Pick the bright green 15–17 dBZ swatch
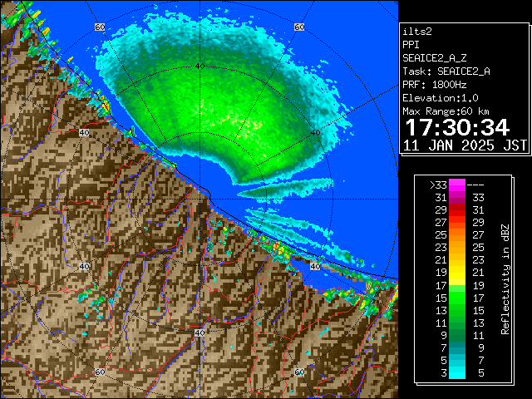This screenshot has height=399, width=532. (x=457, y=298)
